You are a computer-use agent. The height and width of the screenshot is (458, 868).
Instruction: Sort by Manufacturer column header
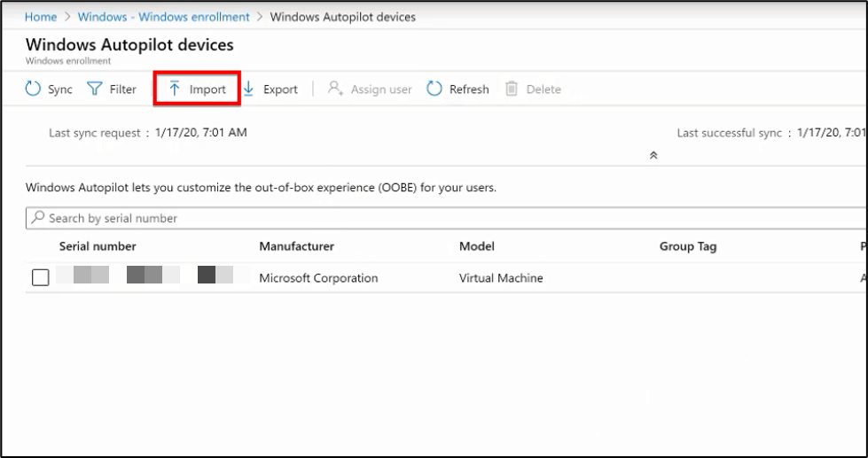296,246
